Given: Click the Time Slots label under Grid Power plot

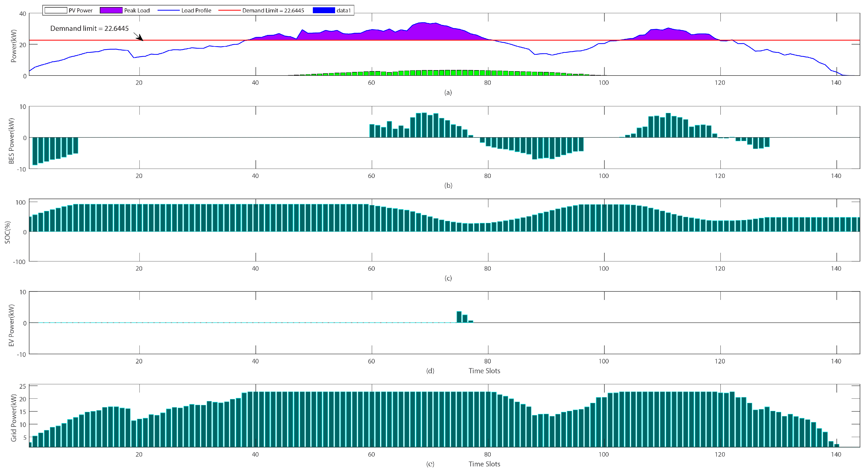Looking at the screenshot, I should point(484,464).
